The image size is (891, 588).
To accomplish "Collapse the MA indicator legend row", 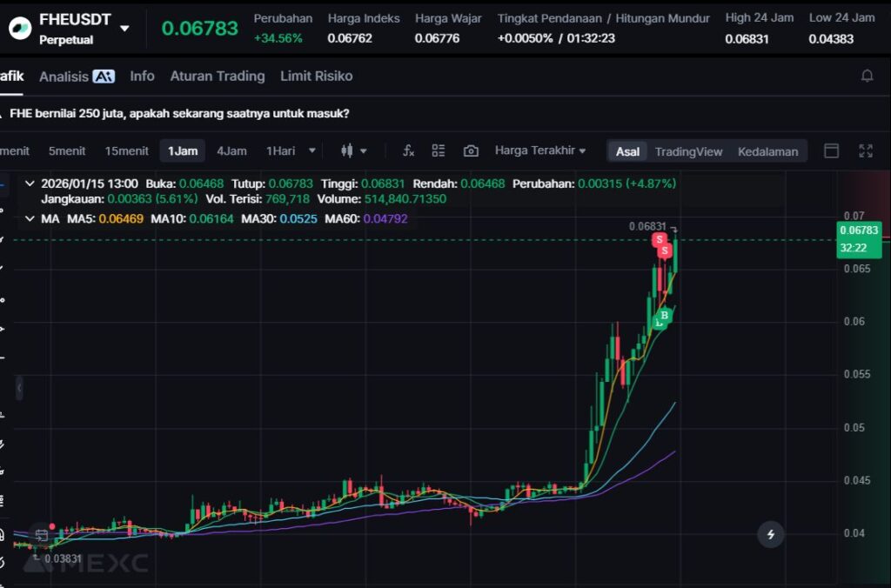I will pyautogui.click(x=31, y=218).
